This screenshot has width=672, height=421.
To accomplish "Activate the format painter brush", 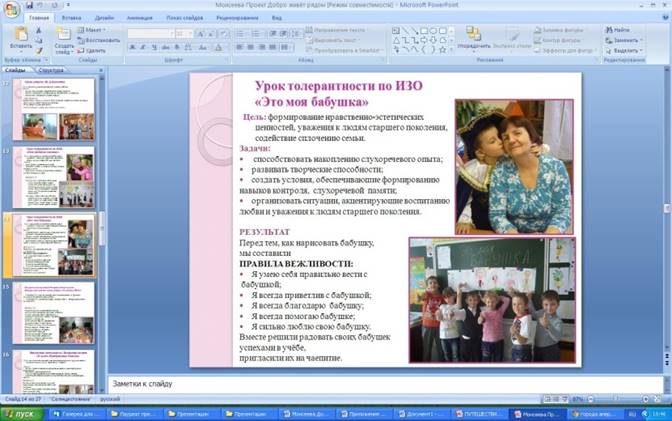I will [39, 51].
